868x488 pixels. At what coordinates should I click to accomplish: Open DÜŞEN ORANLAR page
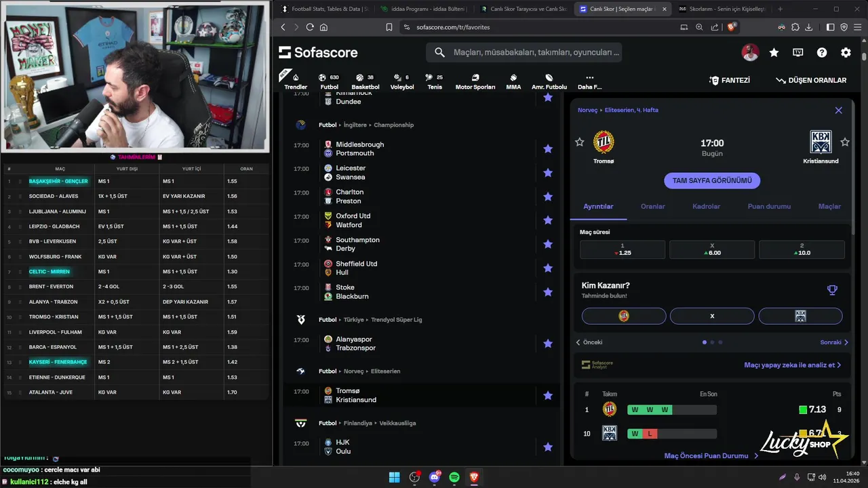[x=811, y=80]
